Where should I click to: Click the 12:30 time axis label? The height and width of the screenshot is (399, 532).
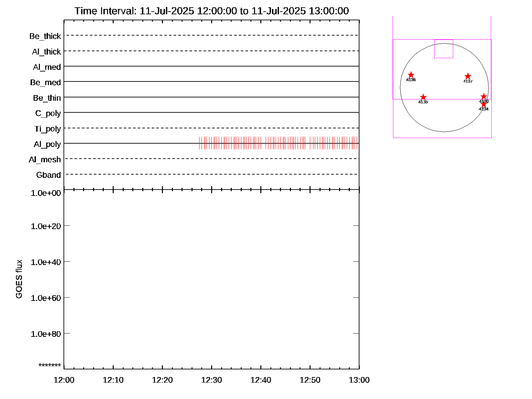(x=211, y=380)
